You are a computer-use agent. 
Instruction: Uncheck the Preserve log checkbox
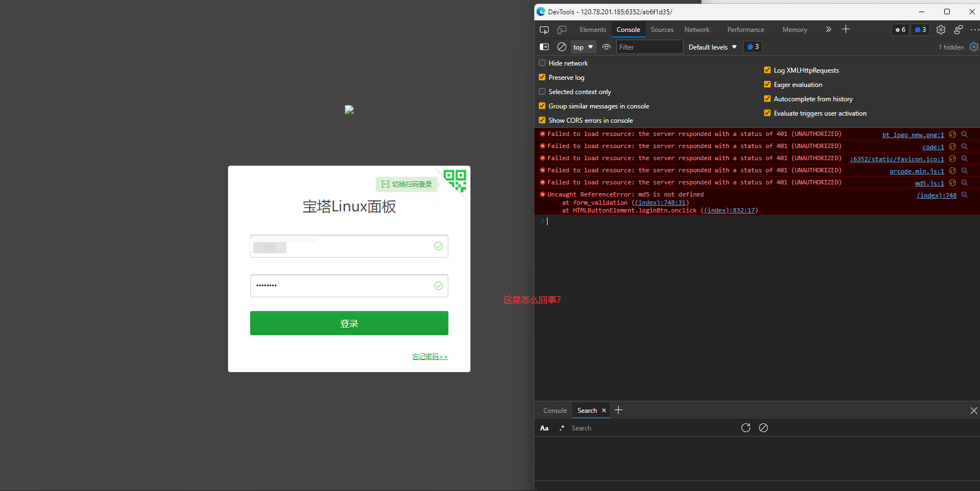[542, 78]
